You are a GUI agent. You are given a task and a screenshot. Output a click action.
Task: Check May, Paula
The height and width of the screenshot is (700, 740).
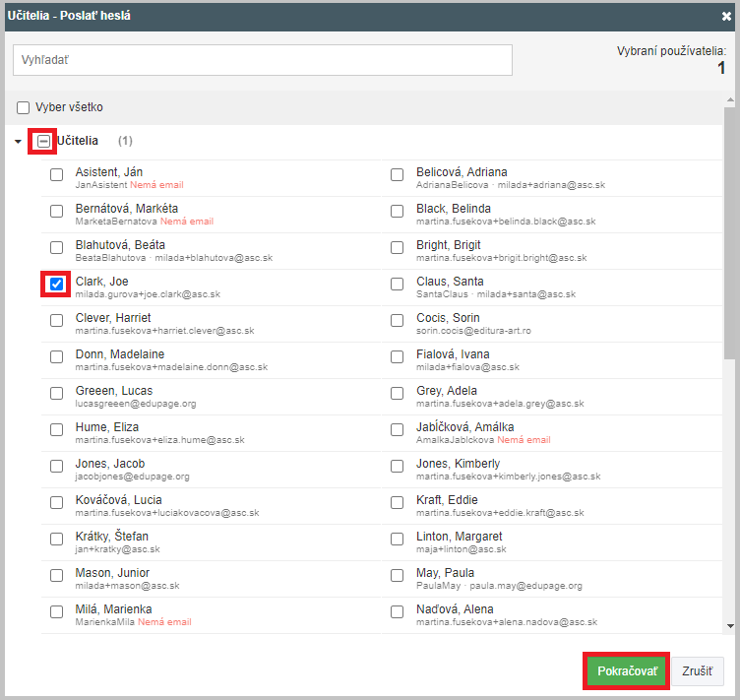tap(398, 575)
